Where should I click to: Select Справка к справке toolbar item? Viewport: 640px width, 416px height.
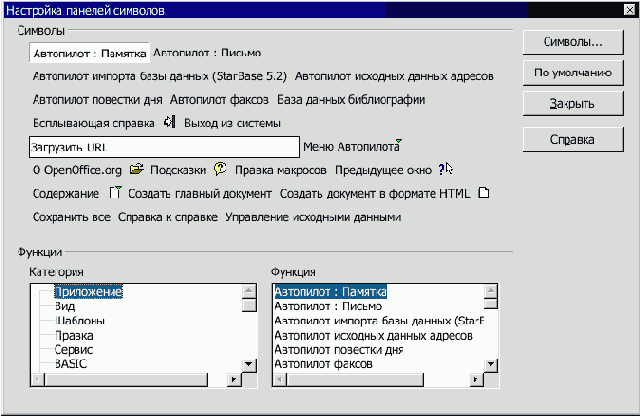(x=168, y=217)
